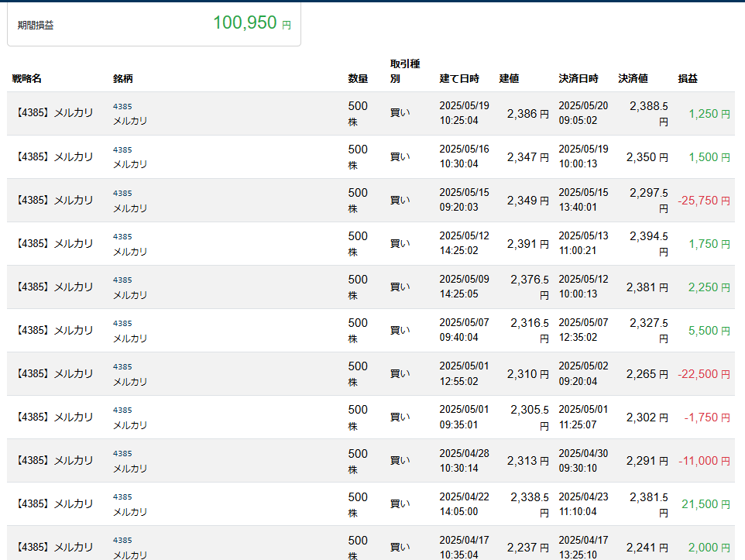Click entry price 2,347 円

coord(528,157)
